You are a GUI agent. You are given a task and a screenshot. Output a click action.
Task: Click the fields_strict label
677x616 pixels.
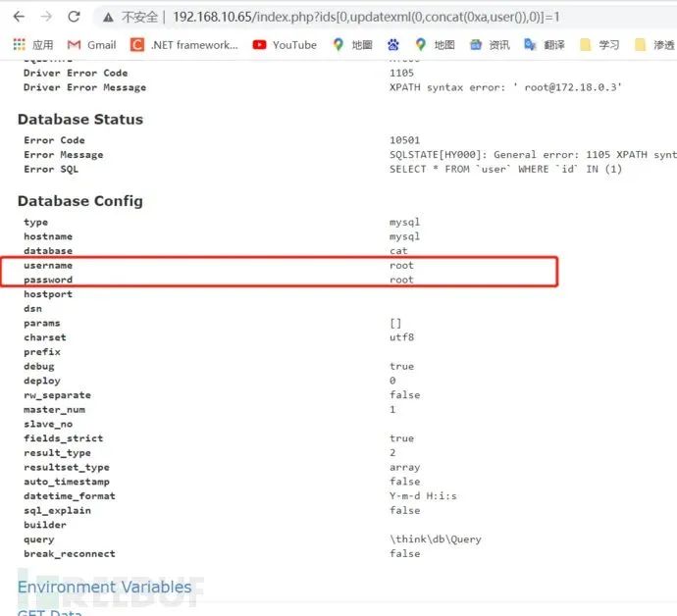64,438
